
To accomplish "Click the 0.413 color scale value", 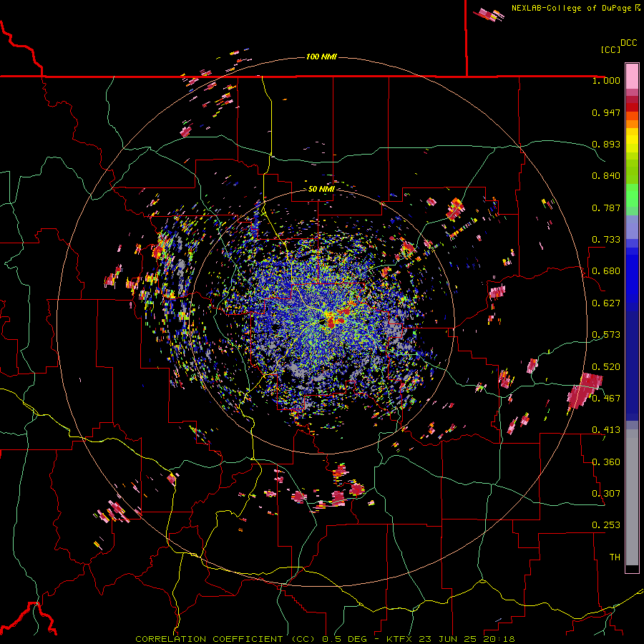I will point(606,430).
